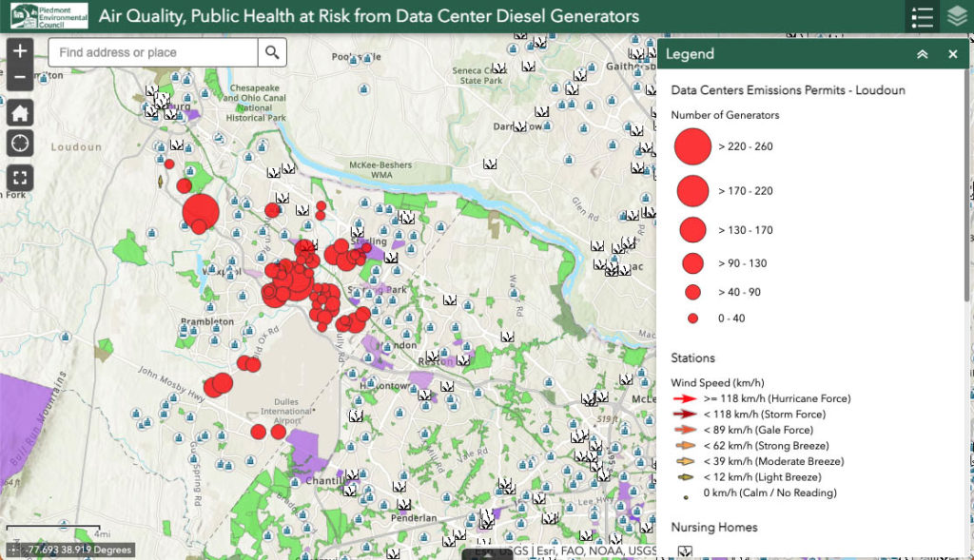Screen dimensions: 974x560
Task: Select the home default extent icon
Action: point(19,111)
